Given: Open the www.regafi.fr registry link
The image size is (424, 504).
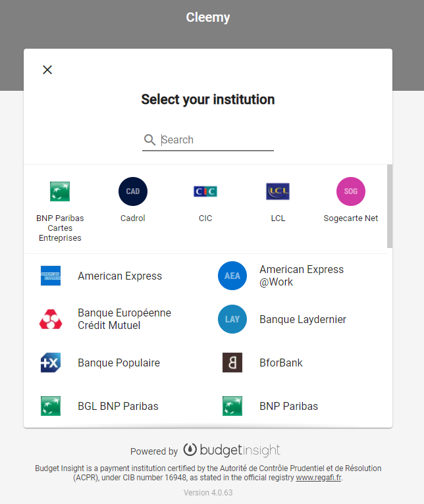Looking at the screenshot, I should [319, 478].
